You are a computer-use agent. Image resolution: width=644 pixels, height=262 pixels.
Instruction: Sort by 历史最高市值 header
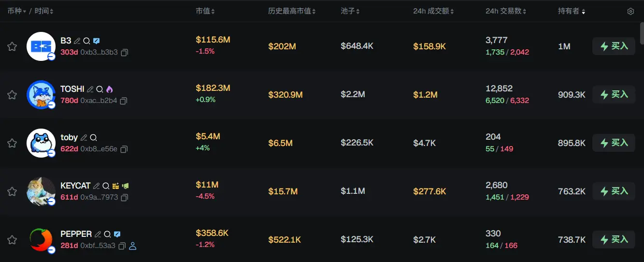[292, 11]
